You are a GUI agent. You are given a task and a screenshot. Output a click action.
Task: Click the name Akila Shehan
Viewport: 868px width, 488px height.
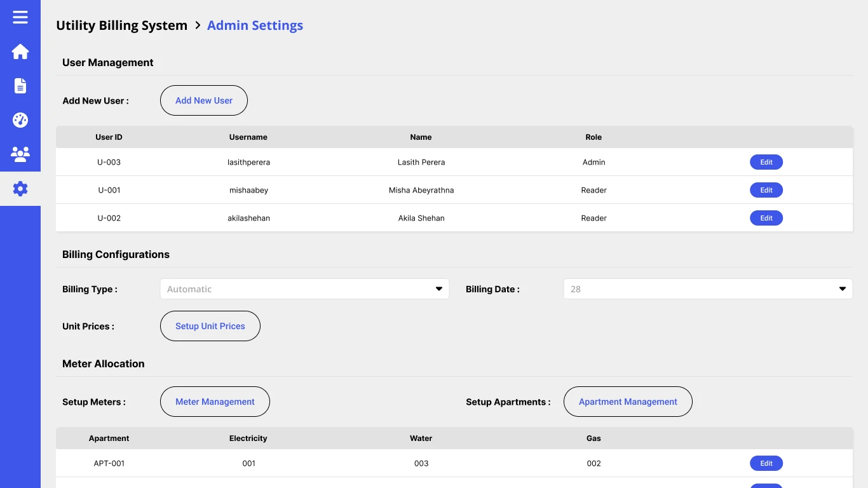pyautogui.click(x=421, y=218)
